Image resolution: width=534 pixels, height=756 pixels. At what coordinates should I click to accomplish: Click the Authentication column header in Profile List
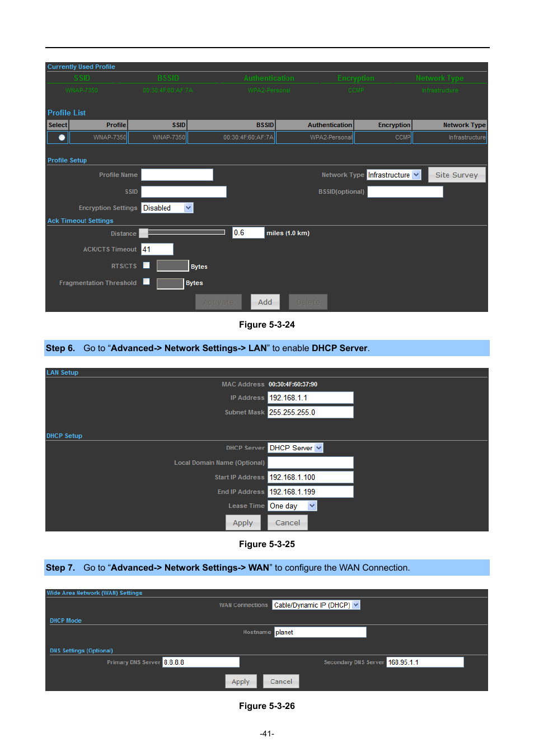315,125
